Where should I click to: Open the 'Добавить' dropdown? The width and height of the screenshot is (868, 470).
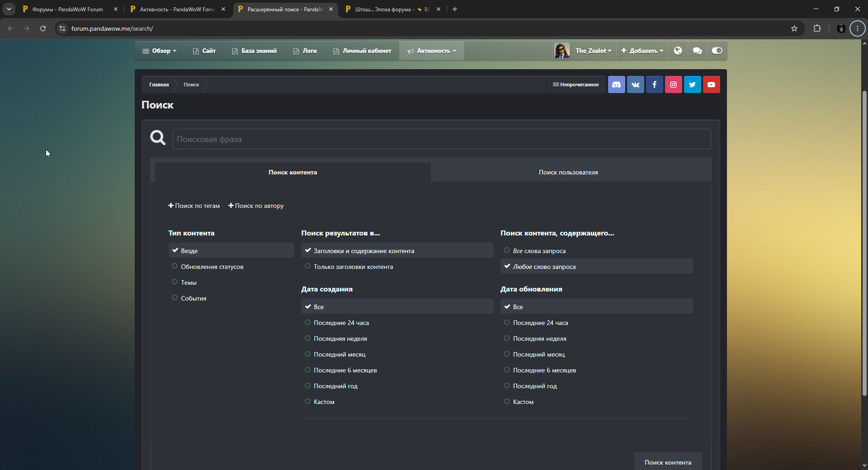coord(642,51)
